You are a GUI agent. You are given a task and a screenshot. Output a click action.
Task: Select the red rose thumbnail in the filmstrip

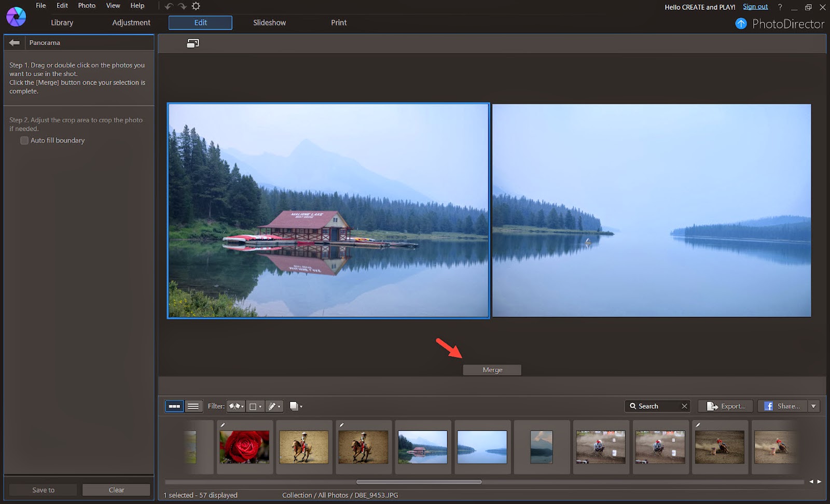click(x=244, y=447)
